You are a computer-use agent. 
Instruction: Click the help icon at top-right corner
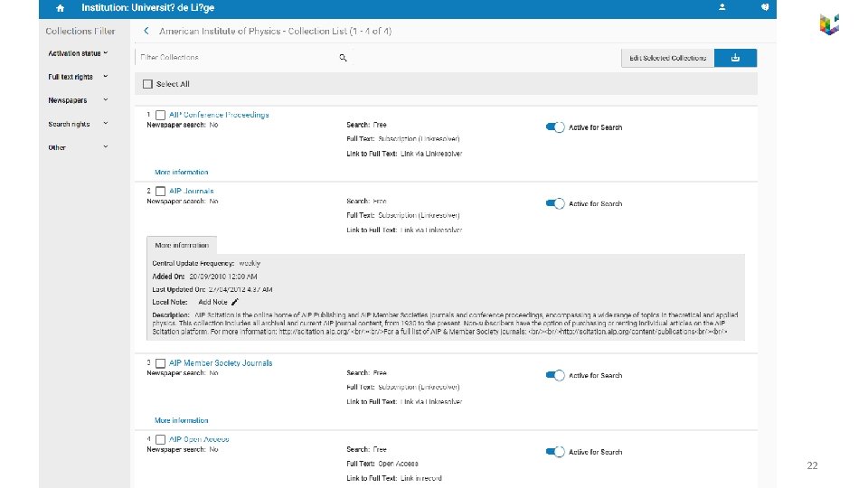click(764, 7)
